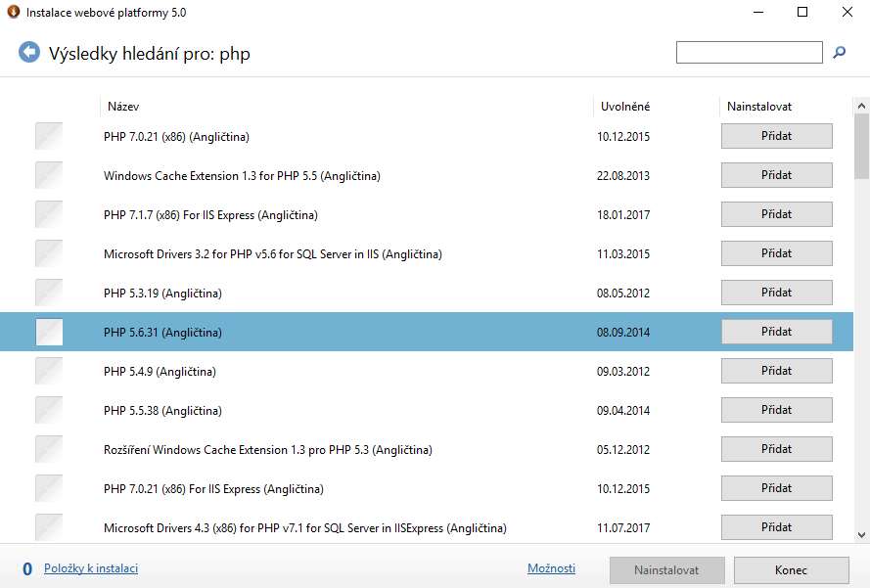Click icon beside PHP 7.1.7 (x86) For IIS Express
The width and height of the screenshot is (870, 588).
click(49, 214)
